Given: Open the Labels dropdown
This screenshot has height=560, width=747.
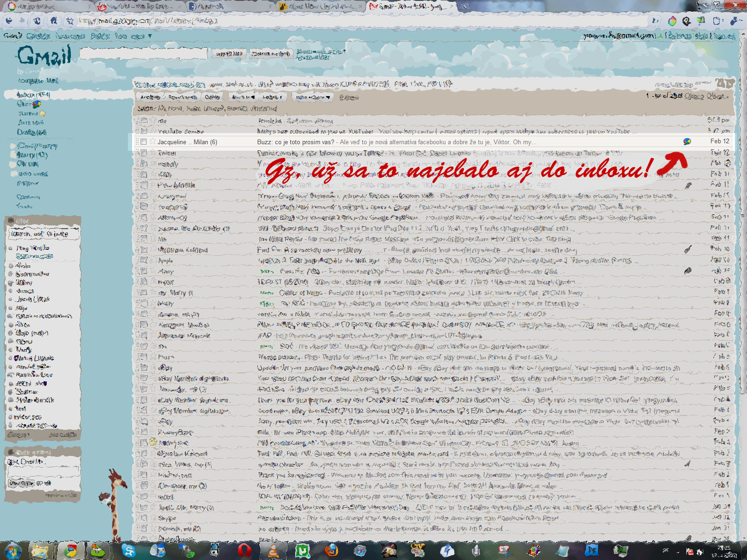Looking at the screenshot, I should pyautogui.click(x=273, y=97).
